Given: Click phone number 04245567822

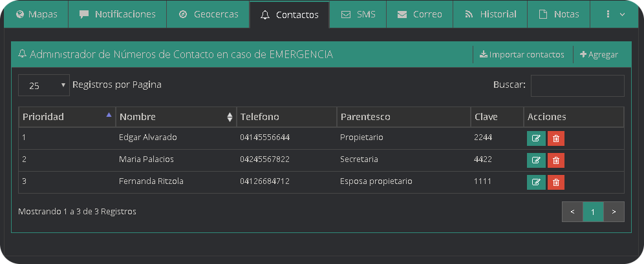Looking at the screenshot, I should [265, 159].
